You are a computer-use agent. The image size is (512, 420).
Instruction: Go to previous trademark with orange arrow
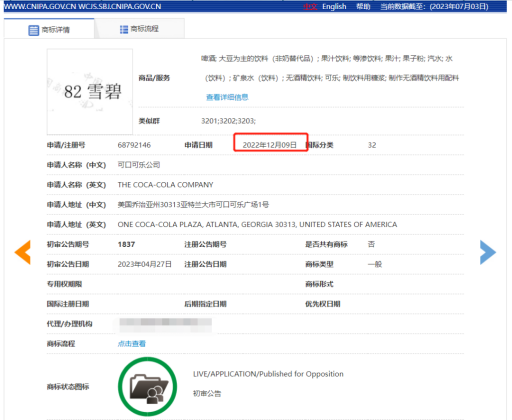point(23,252)
